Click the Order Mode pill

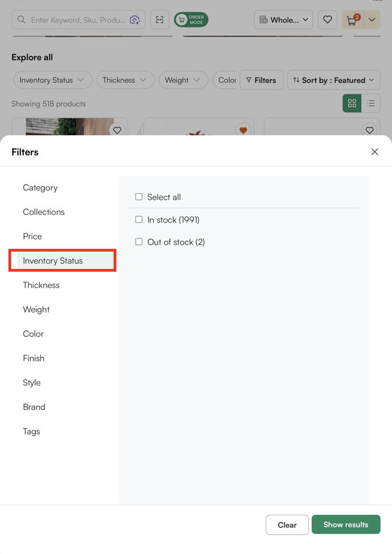click(x=191, y=19)
